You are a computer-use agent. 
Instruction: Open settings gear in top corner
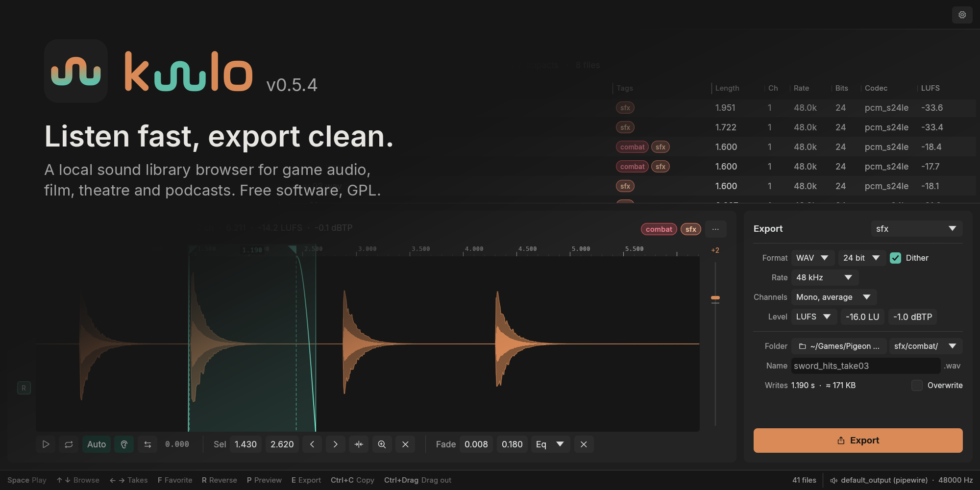[962, 15]
